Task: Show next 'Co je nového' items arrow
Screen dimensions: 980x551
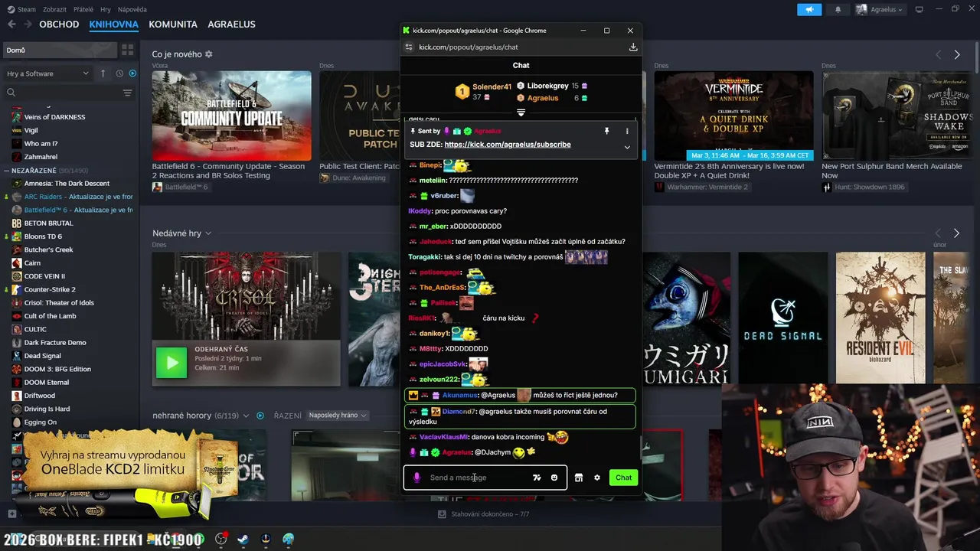Action: (956, 54)
